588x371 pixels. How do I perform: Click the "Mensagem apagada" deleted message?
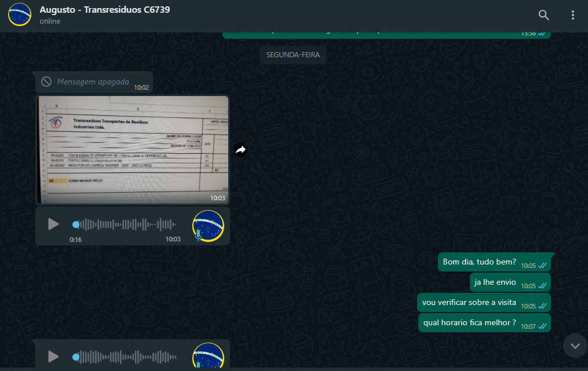(x=93, y=82)
